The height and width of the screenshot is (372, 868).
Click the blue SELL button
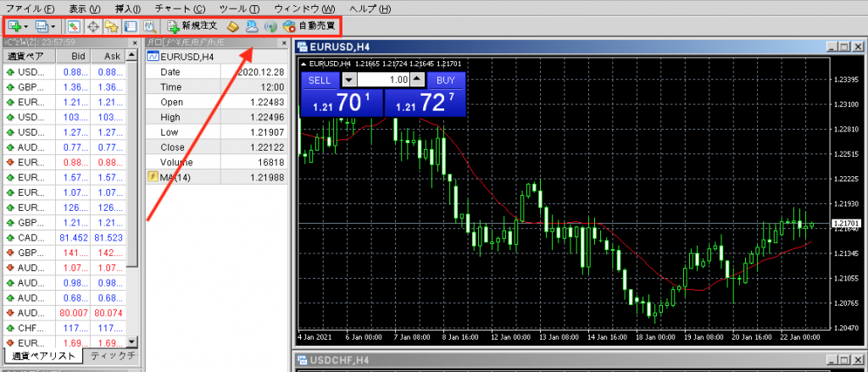tap(320, 81)
